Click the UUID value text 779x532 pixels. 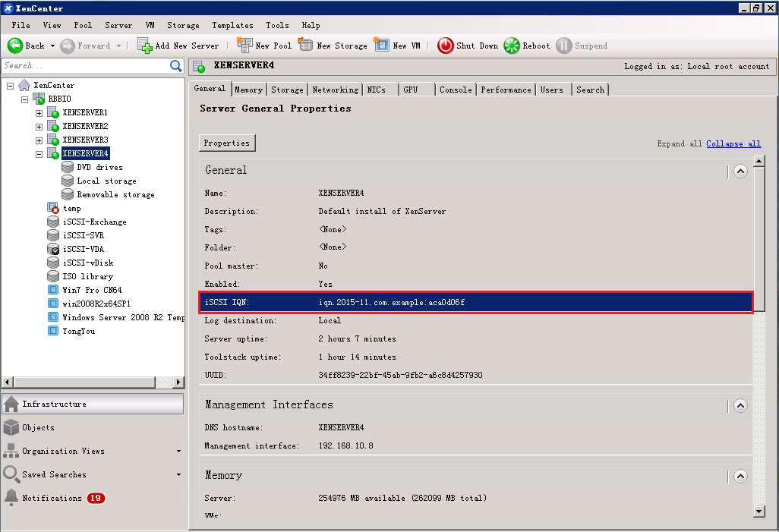pyautogui.click(x=400, y=375)
